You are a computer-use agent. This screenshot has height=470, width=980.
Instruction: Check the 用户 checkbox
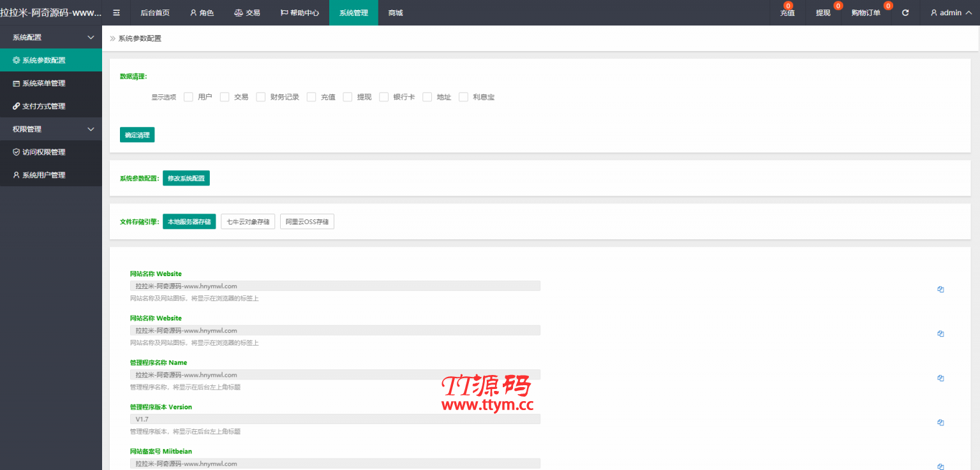point(188,97)
